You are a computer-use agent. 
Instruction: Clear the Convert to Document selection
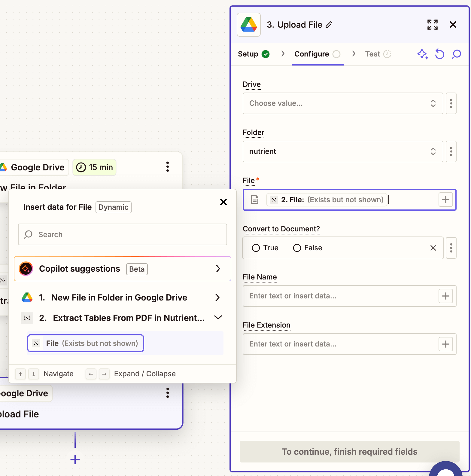[x=433, y=248]
